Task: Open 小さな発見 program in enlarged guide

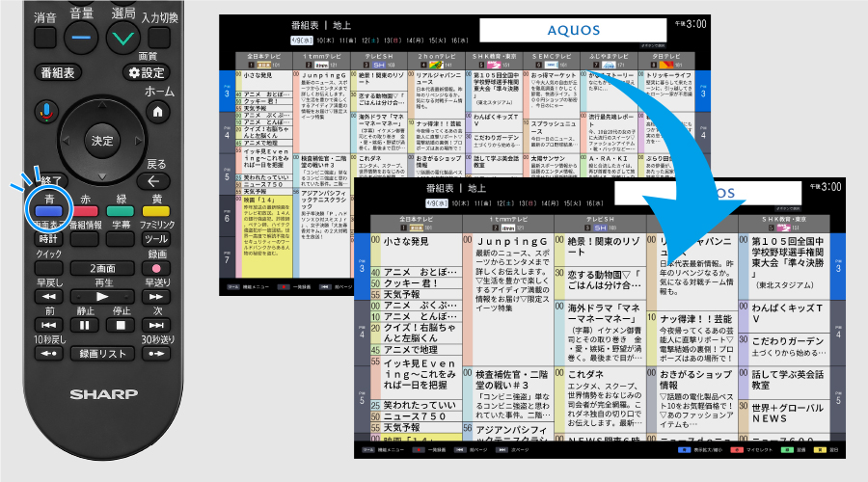Action: 417,250
